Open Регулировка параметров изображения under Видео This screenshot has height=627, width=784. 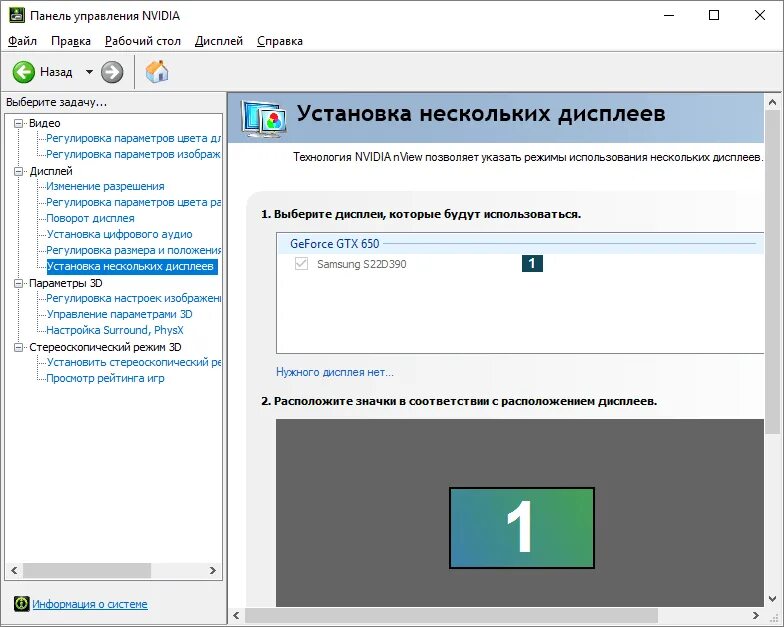pyautogui.click(x=134, y=154)
